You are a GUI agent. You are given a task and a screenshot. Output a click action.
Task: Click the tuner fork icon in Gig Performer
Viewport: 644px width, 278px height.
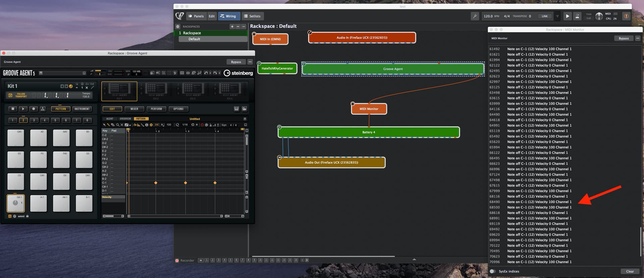click(475, 16)
